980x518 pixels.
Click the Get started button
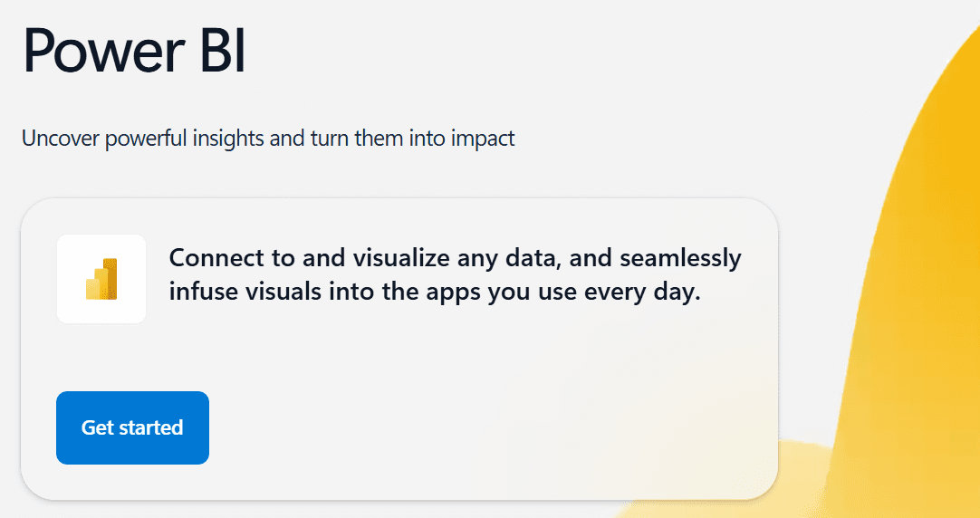(132, 428)
